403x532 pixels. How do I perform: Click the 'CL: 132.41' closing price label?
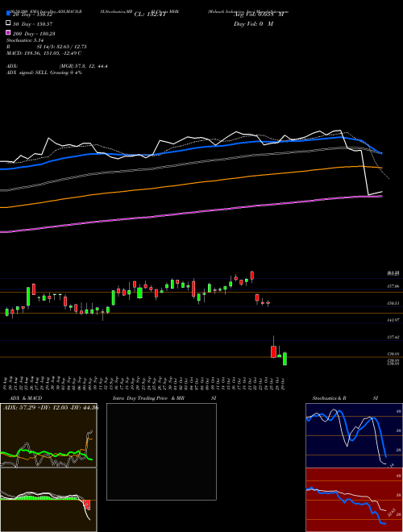click(150, 15)
